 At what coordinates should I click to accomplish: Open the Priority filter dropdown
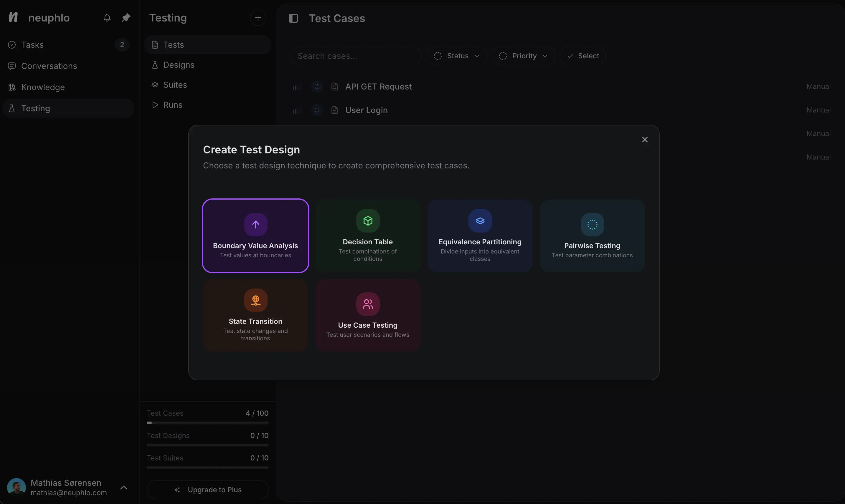click(x=523, y=56)
